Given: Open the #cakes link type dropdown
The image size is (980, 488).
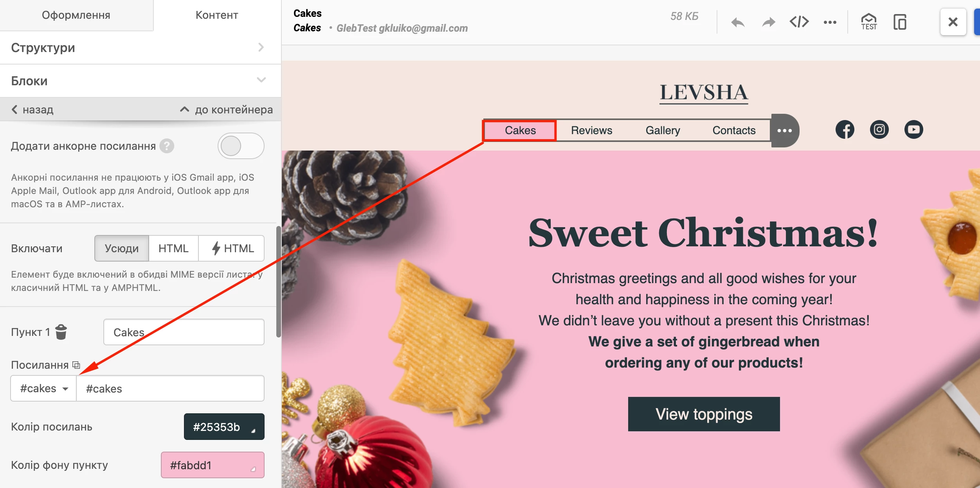Looking at the screenshot, I should (44, 388).
